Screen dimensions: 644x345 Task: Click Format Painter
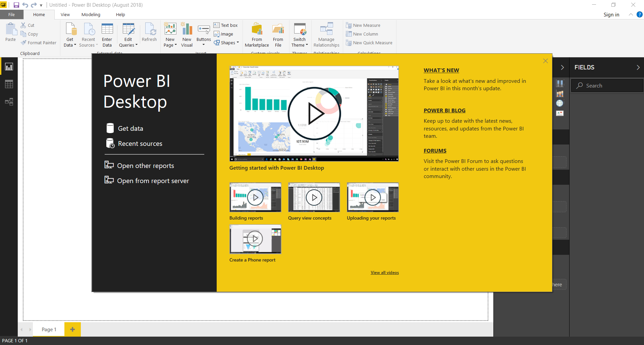click(39, 43)
